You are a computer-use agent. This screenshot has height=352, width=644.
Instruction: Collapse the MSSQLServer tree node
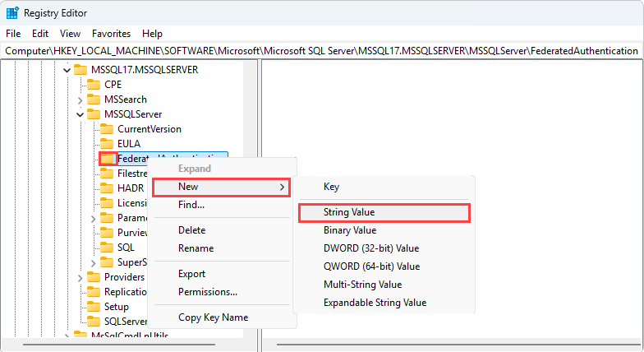pos(80,114)
